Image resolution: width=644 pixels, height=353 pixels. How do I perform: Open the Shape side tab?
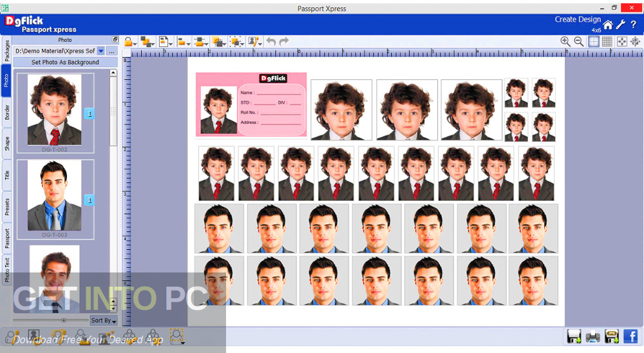(x=6, y=144)
